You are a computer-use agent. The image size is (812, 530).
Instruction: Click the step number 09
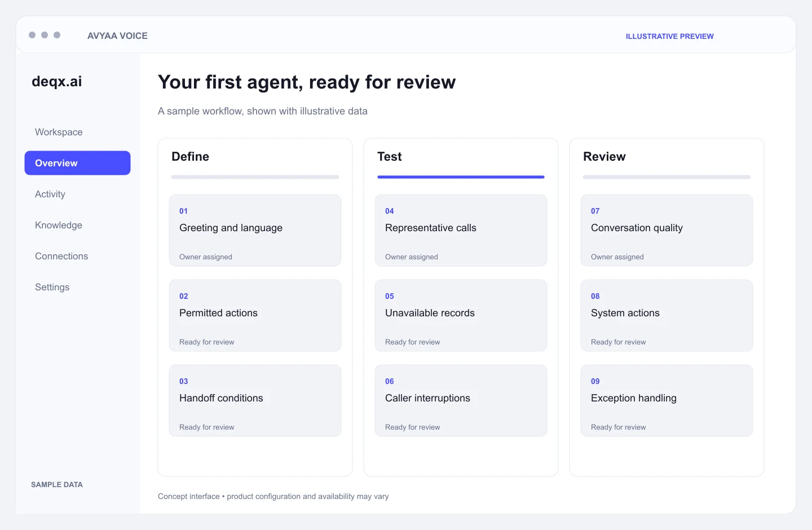(595, 381)
